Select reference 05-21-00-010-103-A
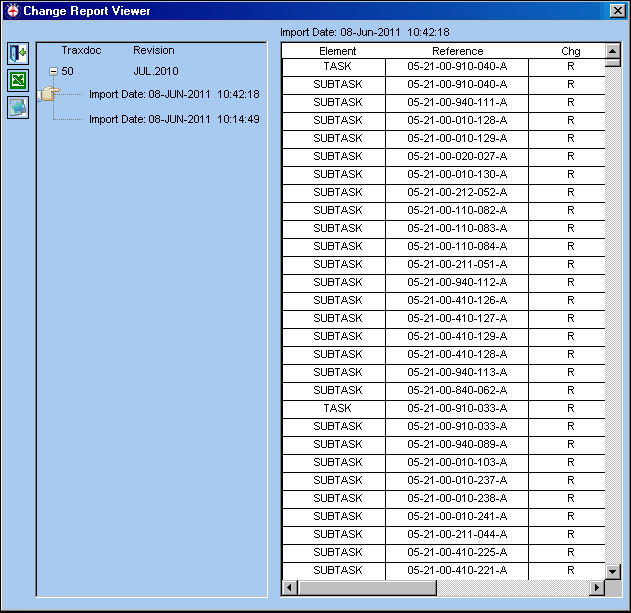Screen dimensions: 631x613 click(457, 462)
